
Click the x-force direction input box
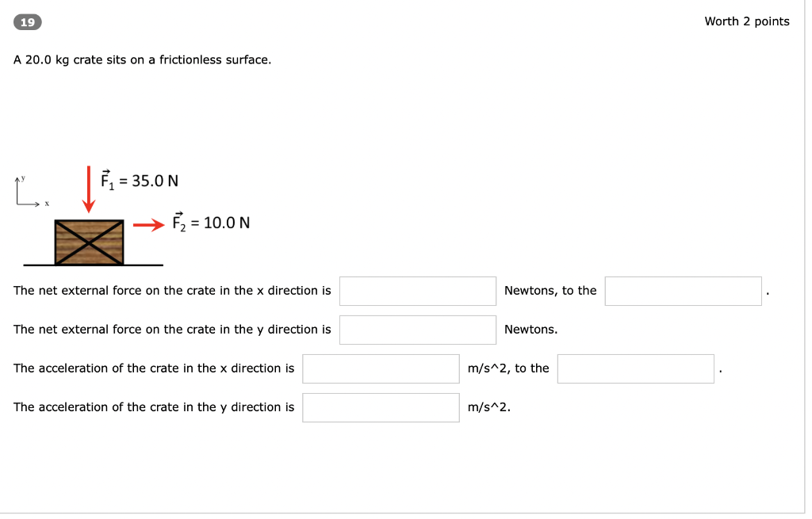tap(683, 291)
